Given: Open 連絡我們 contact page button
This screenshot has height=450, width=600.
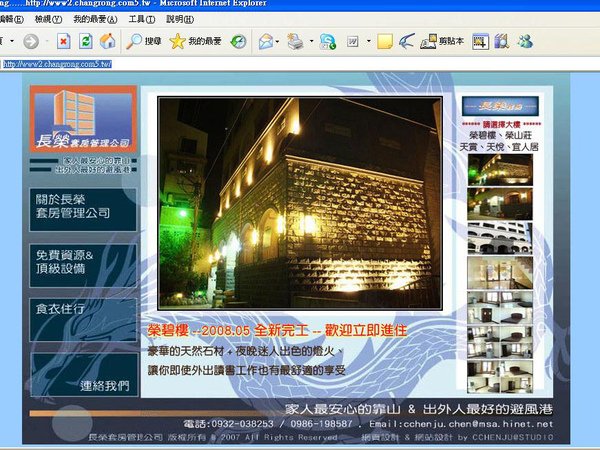Looking at the screenshot, I should pyautogui.click(x=84, y=375).
